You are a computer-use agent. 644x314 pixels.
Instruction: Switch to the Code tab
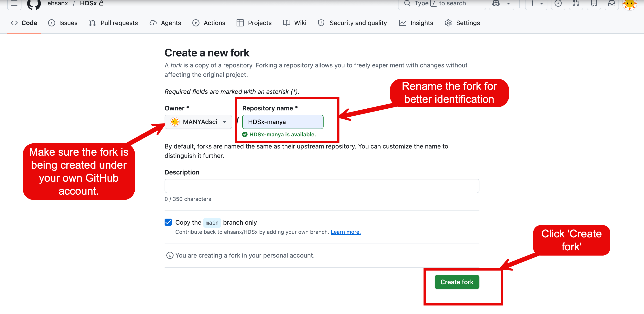click(x=24, y=23)
